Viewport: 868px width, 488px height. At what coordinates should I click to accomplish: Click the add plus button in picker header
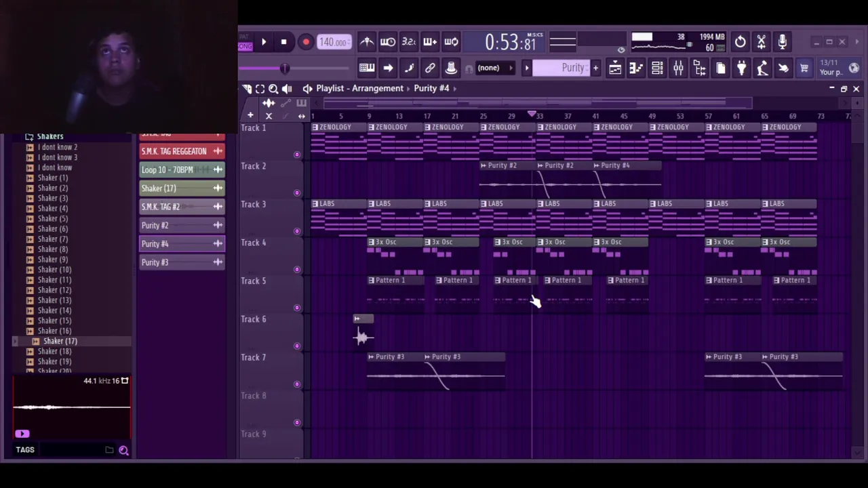250,116
